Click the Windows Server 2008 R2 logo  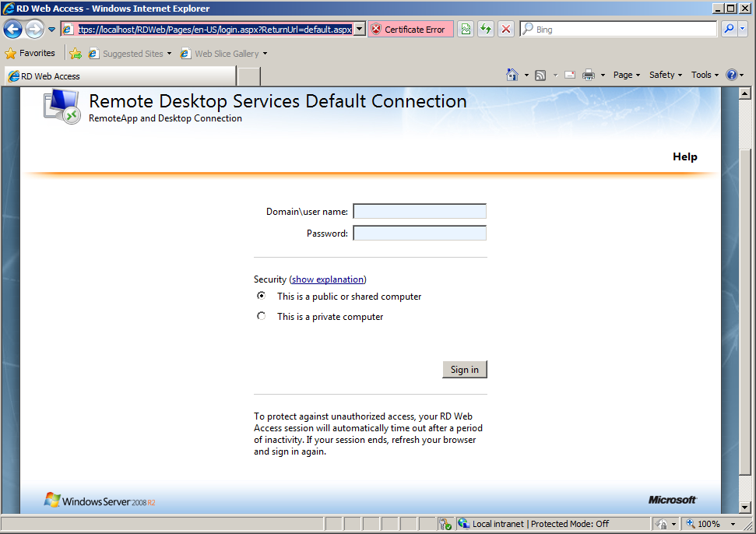100,500
